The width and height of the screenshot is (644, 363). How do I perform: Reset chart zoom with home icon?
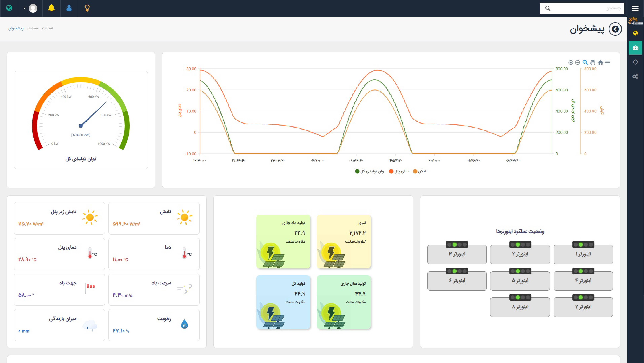[600, 62]
